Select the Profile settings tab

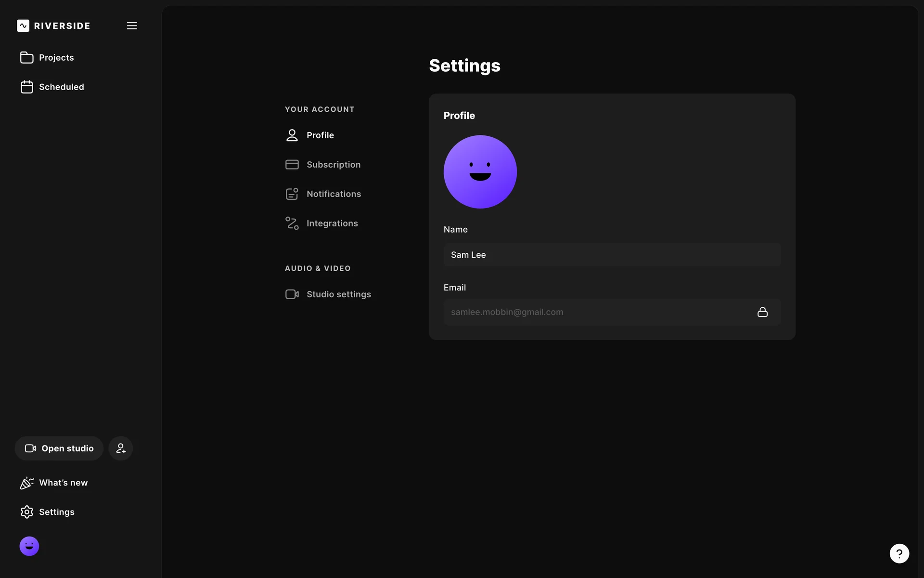(x=320, y=135)
